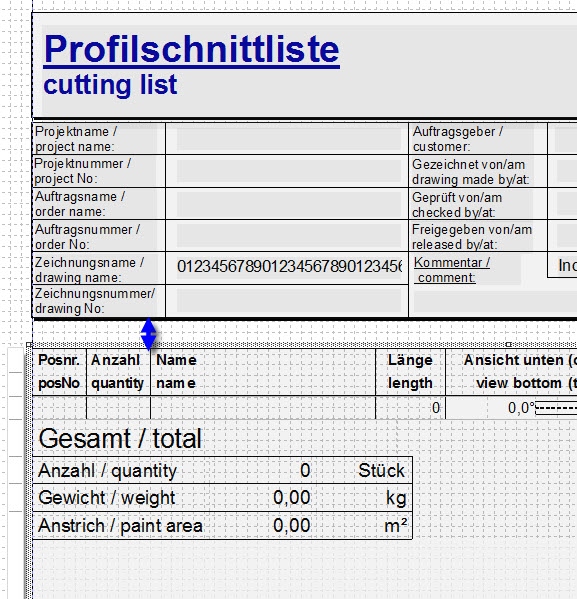Select the Profilschnittliste title text
577x599 pixels.
(191, 49)
